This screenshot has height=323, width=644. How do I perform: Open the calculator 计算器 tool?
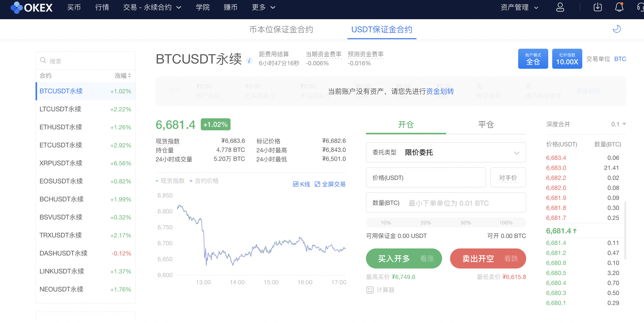tap(380, 290)
